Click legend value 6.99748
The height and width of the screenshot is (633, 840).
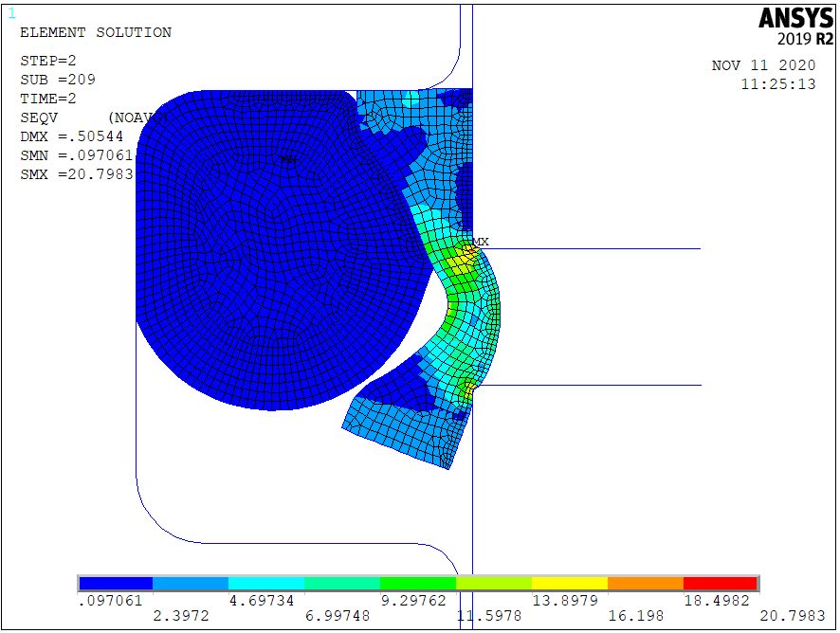coord(338,616)
